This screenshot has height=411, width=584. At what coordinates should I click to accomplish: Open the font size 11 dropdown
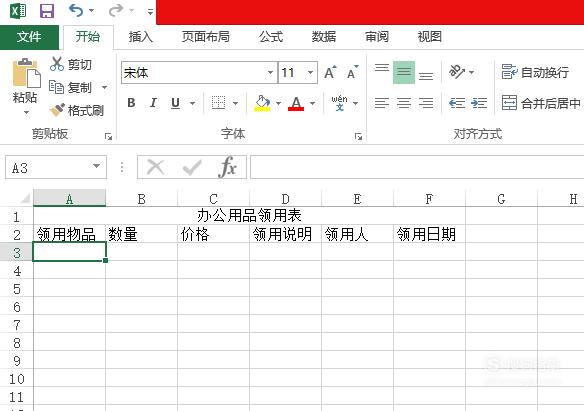(x=310, y=73)
